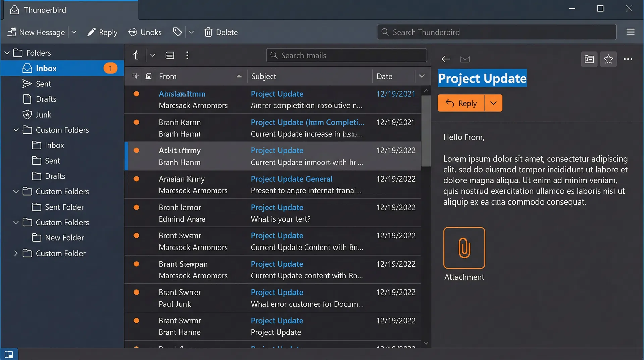Viewport: 644px width, 360px height.
Task: Expand the collapsed Custom Folder tree item
Action: point(16,253)
